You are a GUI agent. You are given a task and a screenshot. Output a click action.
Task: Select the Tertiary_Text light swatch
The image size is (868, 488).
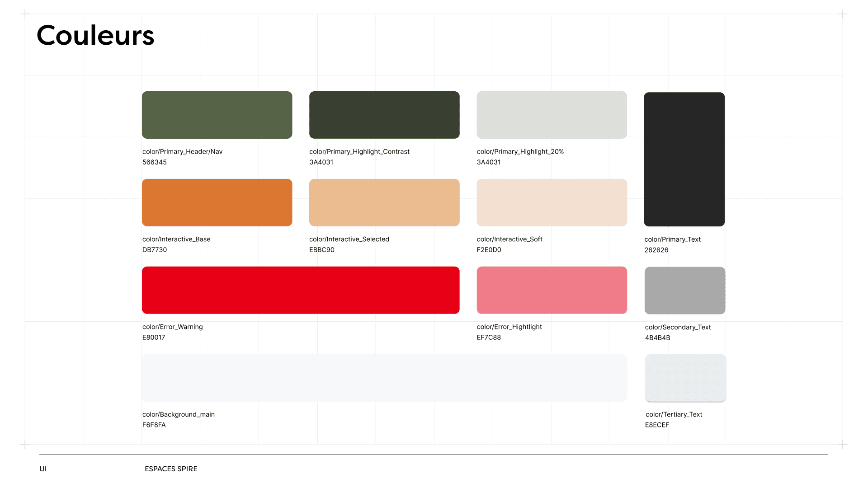point(685,378)
